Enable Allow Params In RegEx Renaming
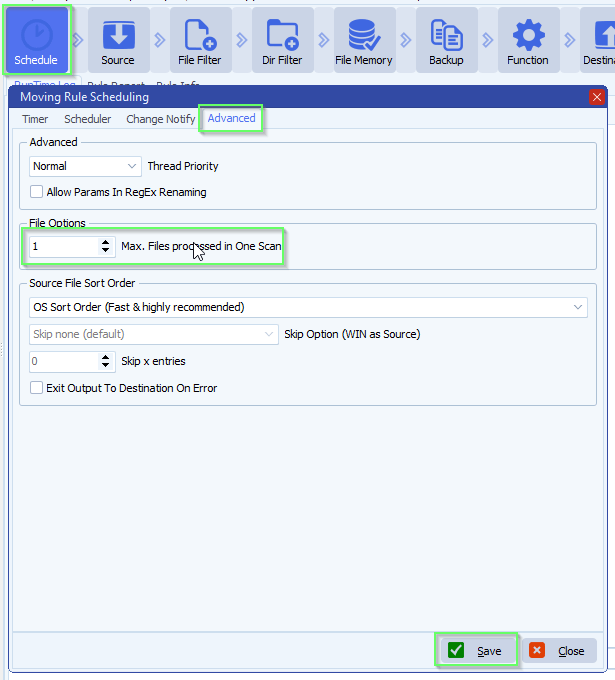The image size is (615, 680). 36,192
